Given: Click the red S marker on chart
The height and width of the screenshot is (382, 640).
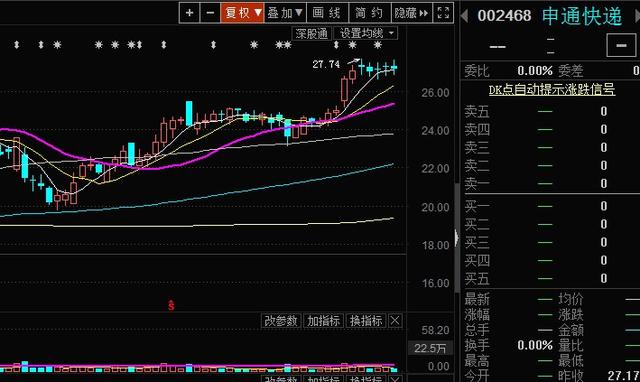Looking at the screenshot, I should [171, 305].
